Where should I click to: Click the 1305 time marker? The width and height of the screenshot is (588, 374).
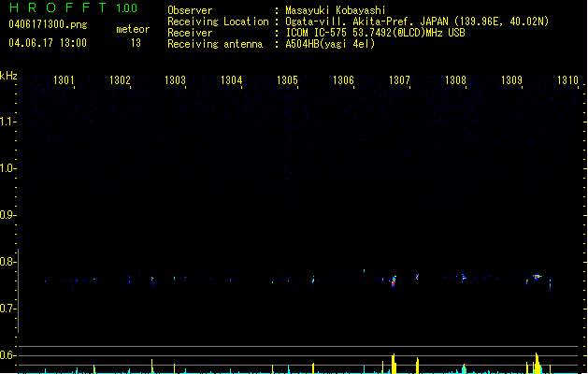coord(287,80)
